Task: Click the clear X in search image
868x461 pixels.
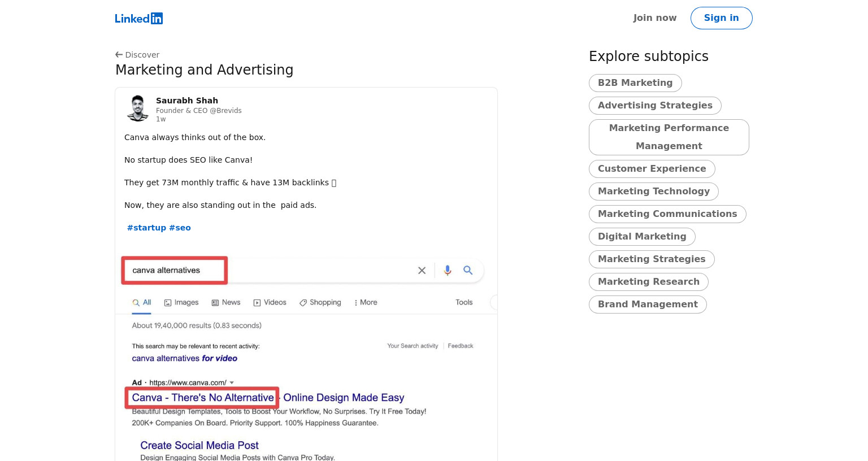Action: tap(422, 271)
